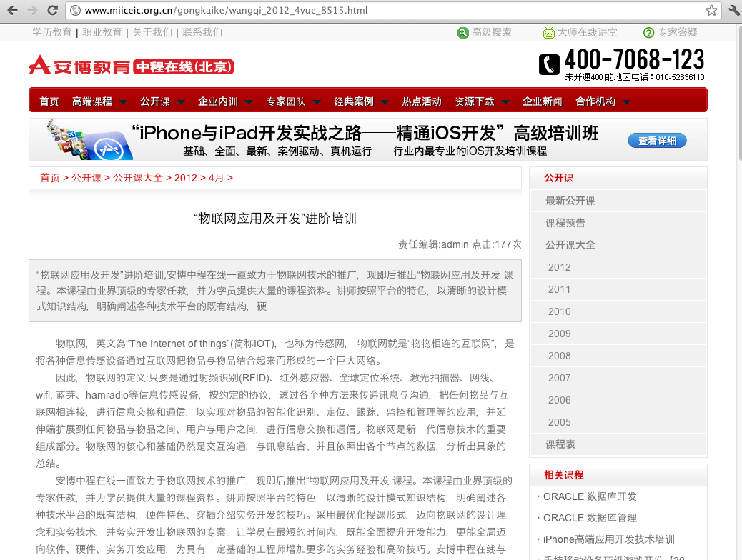The height and width of the screenshot is (560, 742).
Task: Open iPhone高端应用开发技术培训 course link
Action: 609,539
